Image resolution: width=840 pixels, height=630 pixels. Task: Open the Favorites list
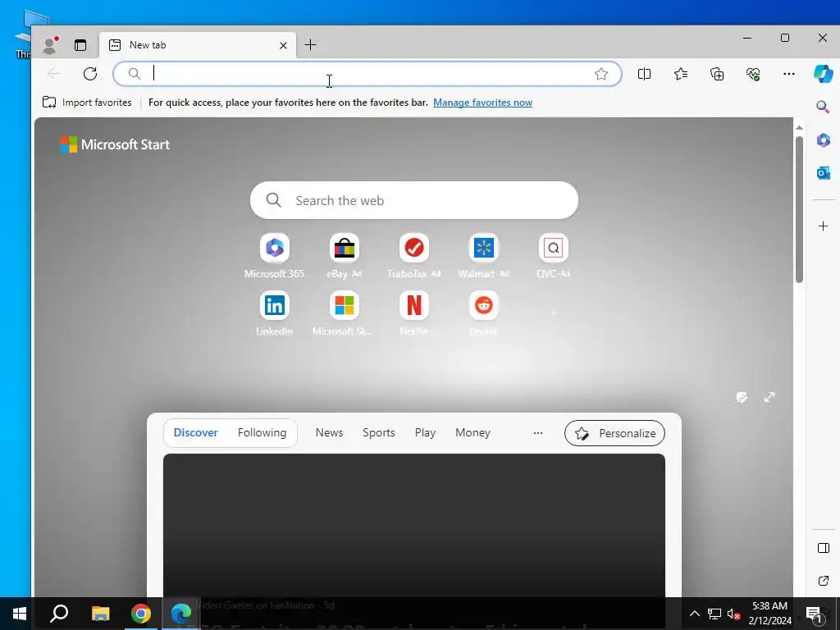click(680, 74)
